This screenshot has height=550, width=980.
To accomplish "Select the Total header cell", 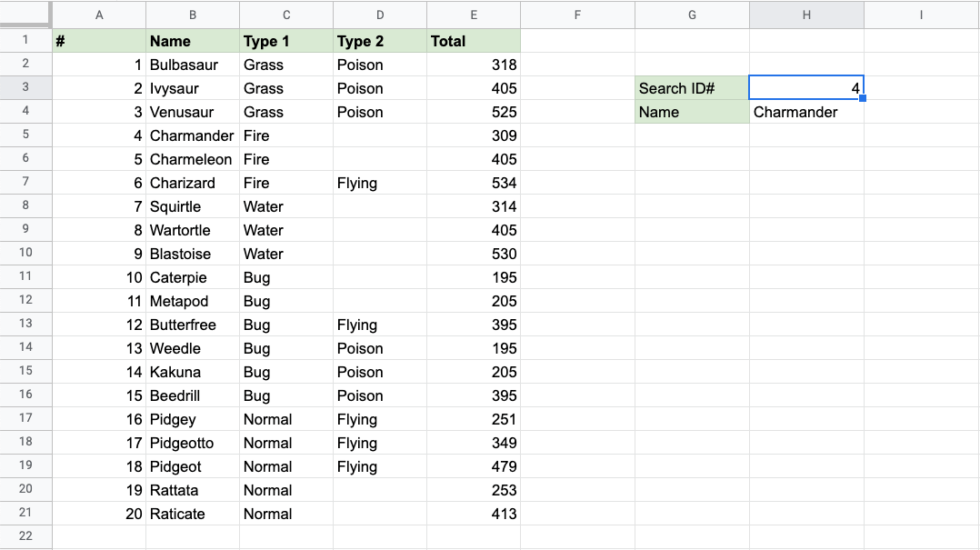I will [x=474, y=41].
